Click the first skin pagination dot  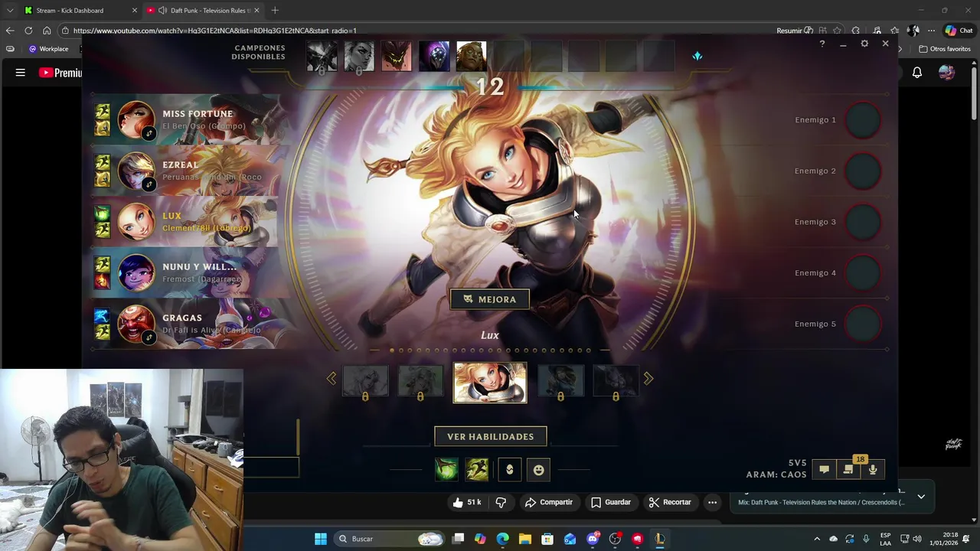pos(392,350)
